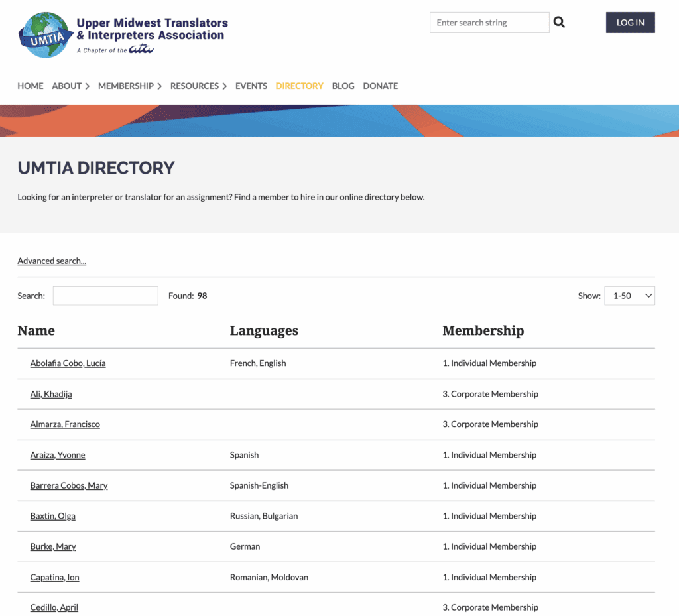Open the BLOG section
Image resolution: width=679 pixels, height=616 pixels.
click(343, 86)
